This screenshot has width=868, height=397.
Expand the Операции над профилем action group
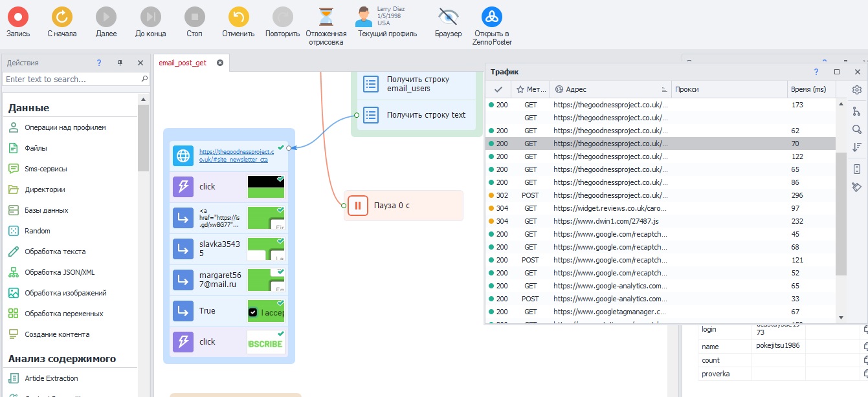[x=65, y=127]
